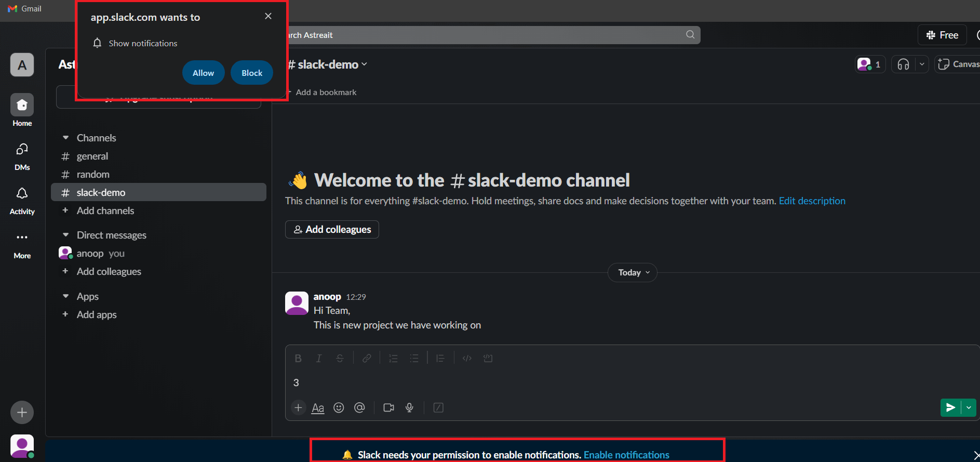The width and height of the screenshot is (980, 462).
Task: Click anoop's message avatar
Action: (297, 302)
